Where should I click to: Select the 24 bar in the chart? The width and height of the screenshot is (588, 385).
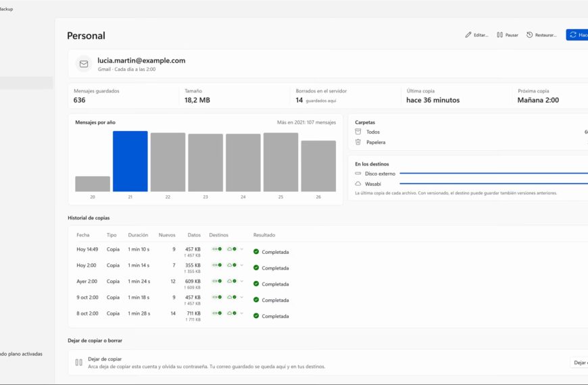click(x=243, y=163)
